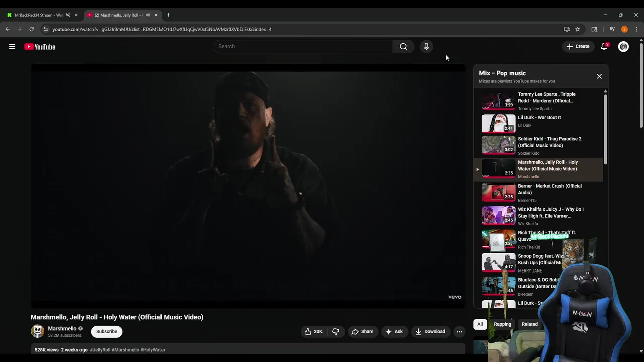Screen dimensions: 644x362
Task: Open the YouTube account avatar menu
Action: click(623, 47)
